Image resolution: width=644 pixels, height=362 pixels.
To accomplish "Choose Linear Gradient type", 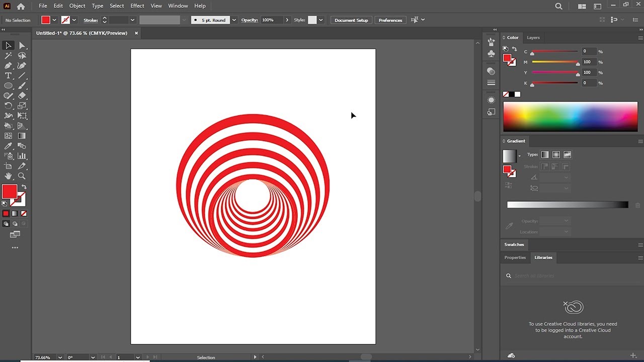I will pos(545,155).
